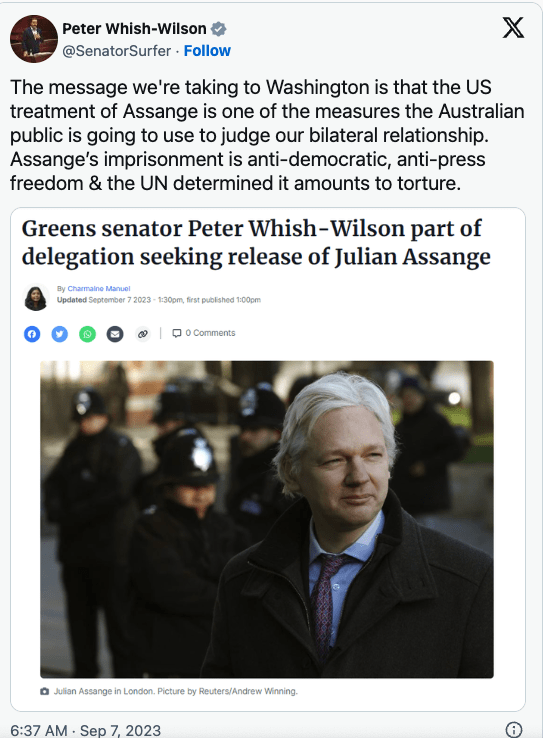Open the Greens senator article headline
The width and height of the screenshot is (543, 738).
point(256,243)
